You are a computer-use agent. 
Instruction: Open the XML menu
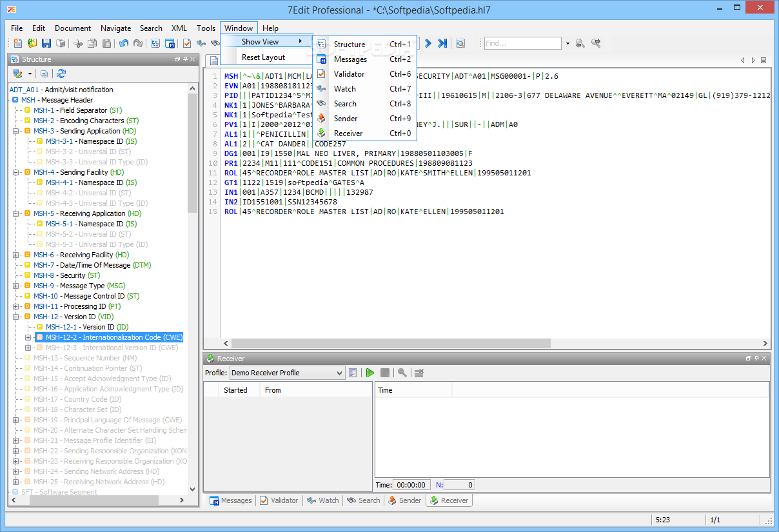point(179,28)
